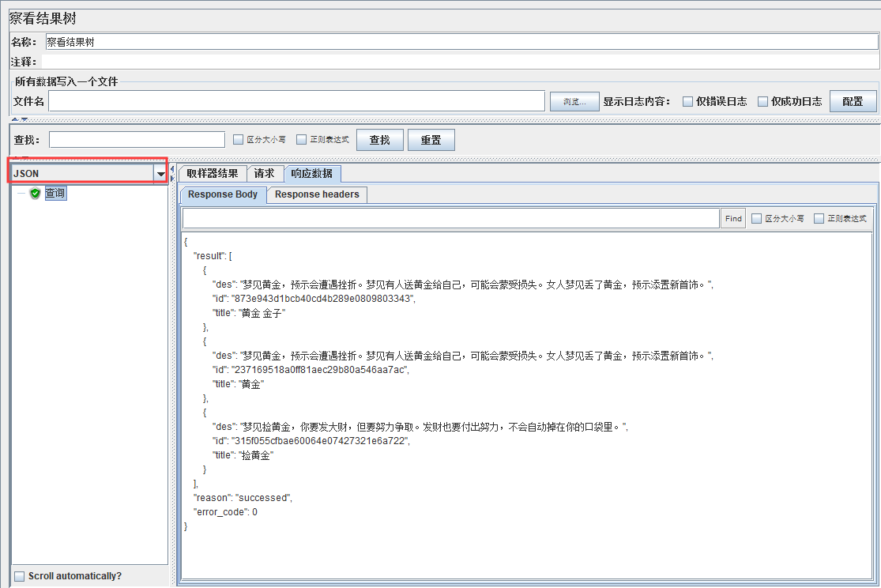881x588 pixels.
Task: Click the Find button above the response body
Action: coord(732,217)
